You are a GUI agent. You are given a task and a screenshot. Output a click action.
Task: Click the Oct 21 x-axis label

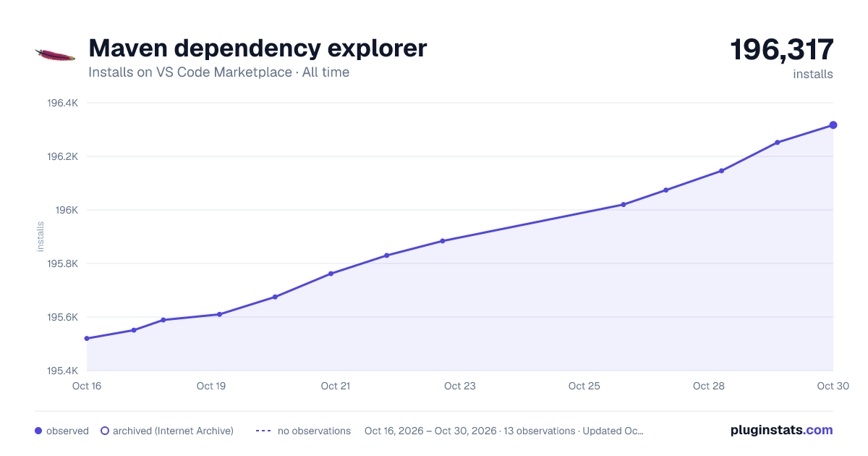click(x=336, y=386)
